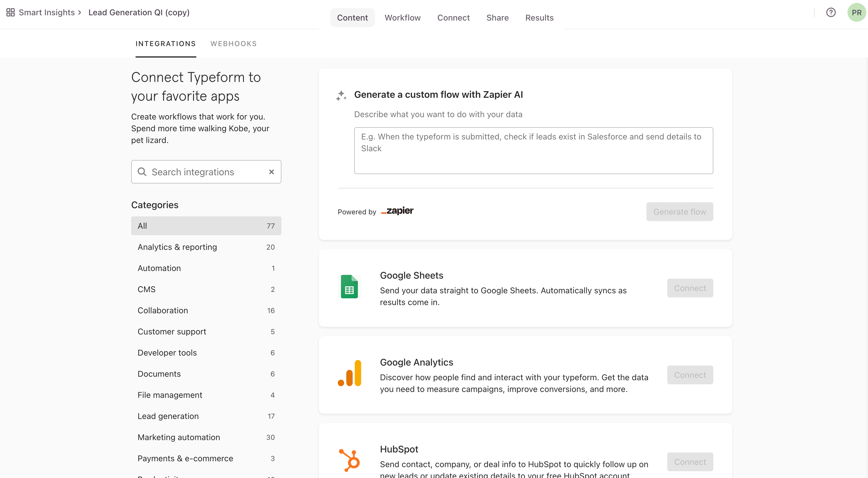Image resolution: width=868 pixels, height=478 pixels.
Task: Switch to the Content tab
Action: coord(352,18)
